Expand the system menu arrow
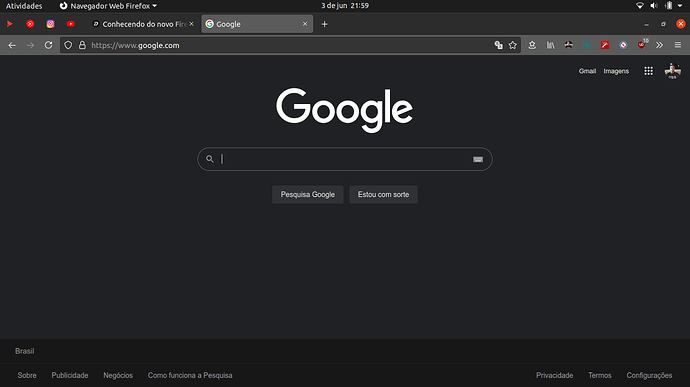The height and width of the screenshot is (387, 690). tap(680, 6)
